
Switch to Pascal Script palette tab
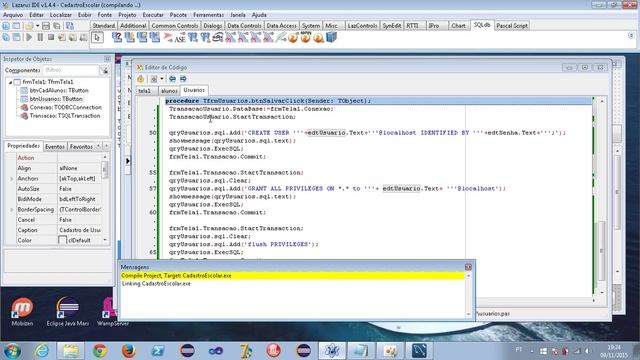[512, 25]
